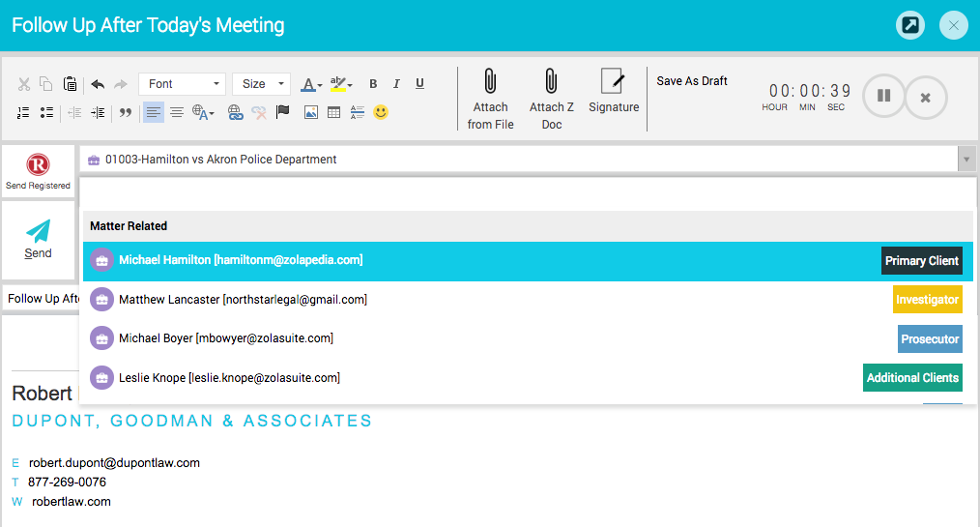Decrease the paragraph indent

click(x=74, y=112)
